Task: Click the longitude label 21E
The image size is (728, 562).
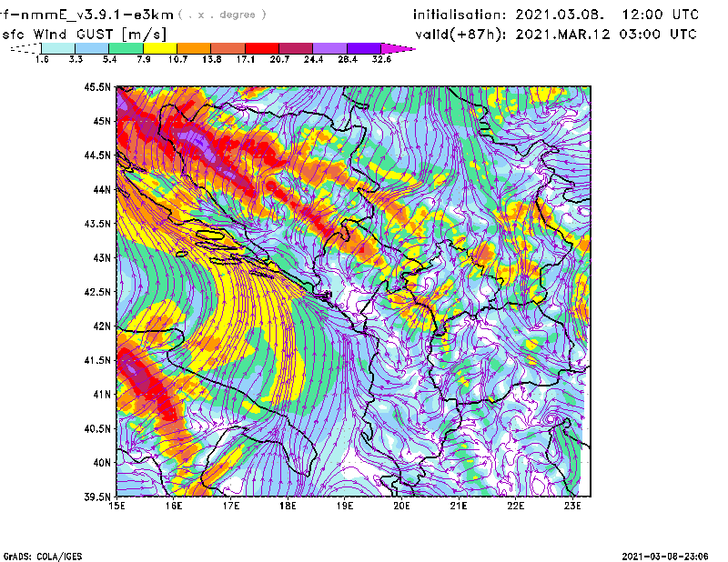Action: (x=459, y=506)
